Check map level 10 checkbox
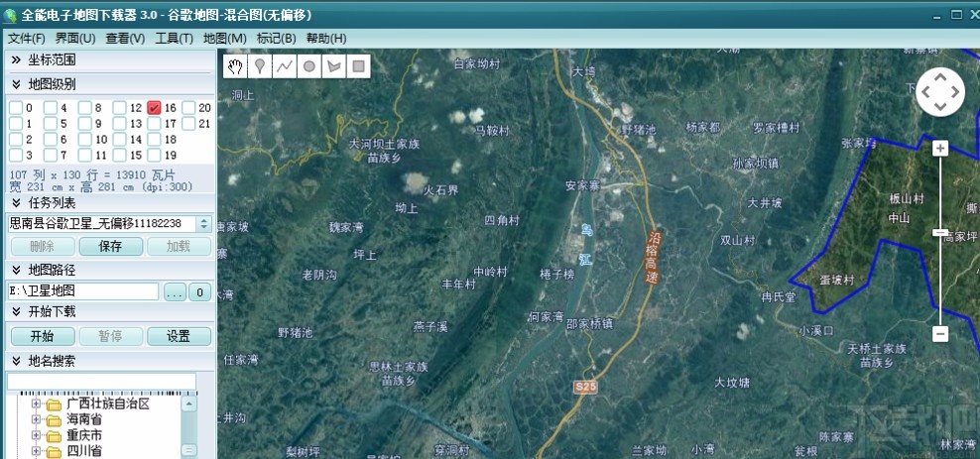 click(85, 139)
